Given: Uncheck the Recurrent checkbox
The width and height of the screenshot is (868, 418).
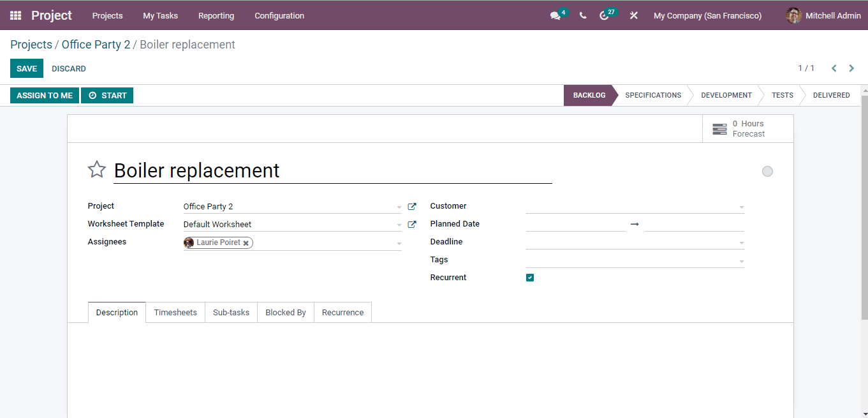Looking at the screenshot, I should coord(530,277).
